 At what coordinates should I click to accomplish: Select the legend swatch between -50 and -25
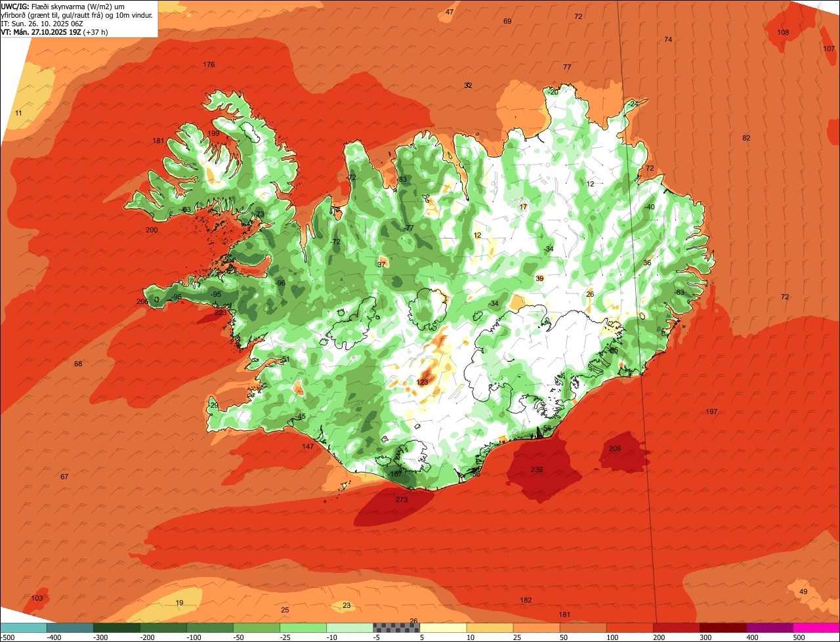pos(257,628)
